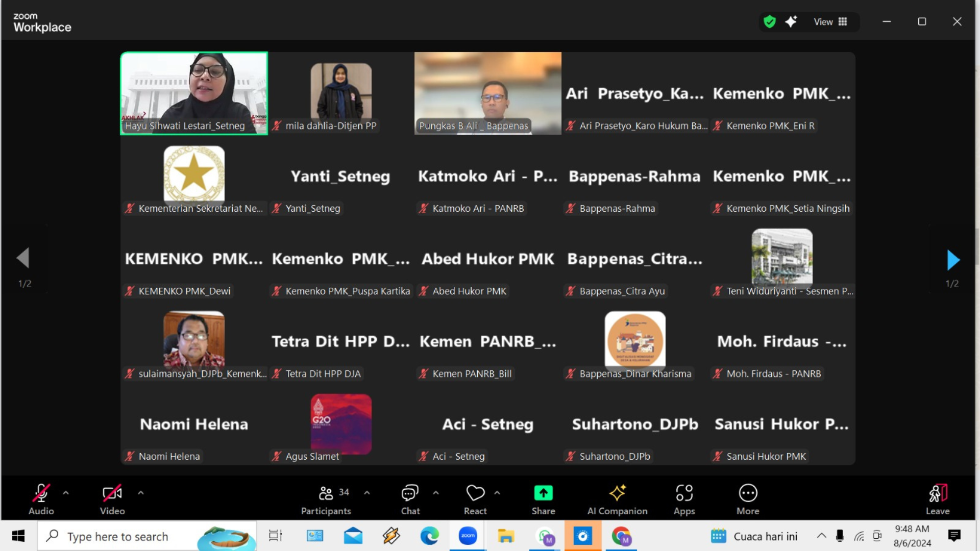Open Zoom Apps
The height and width of the screenshot is (551, 980).
[684, 499]
